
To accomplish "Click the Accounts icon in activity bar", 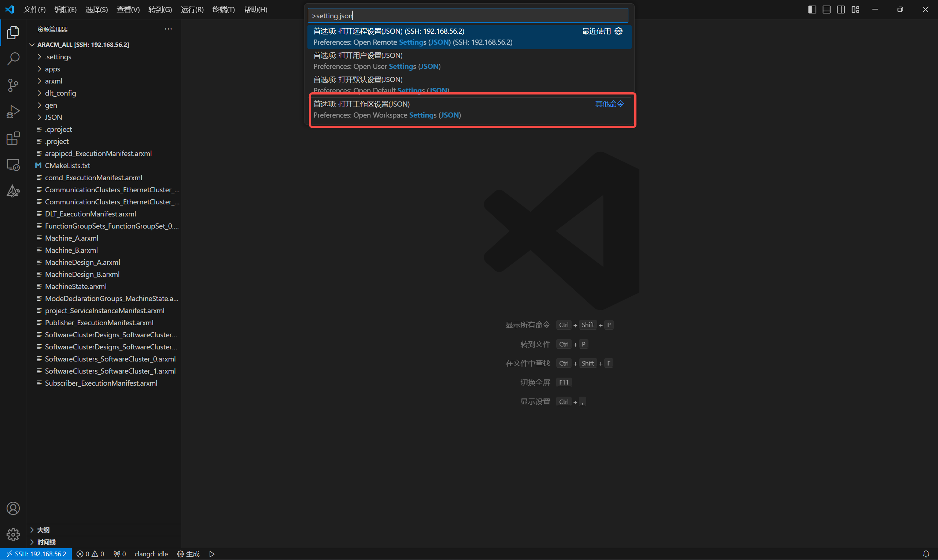I will point(13,508).
